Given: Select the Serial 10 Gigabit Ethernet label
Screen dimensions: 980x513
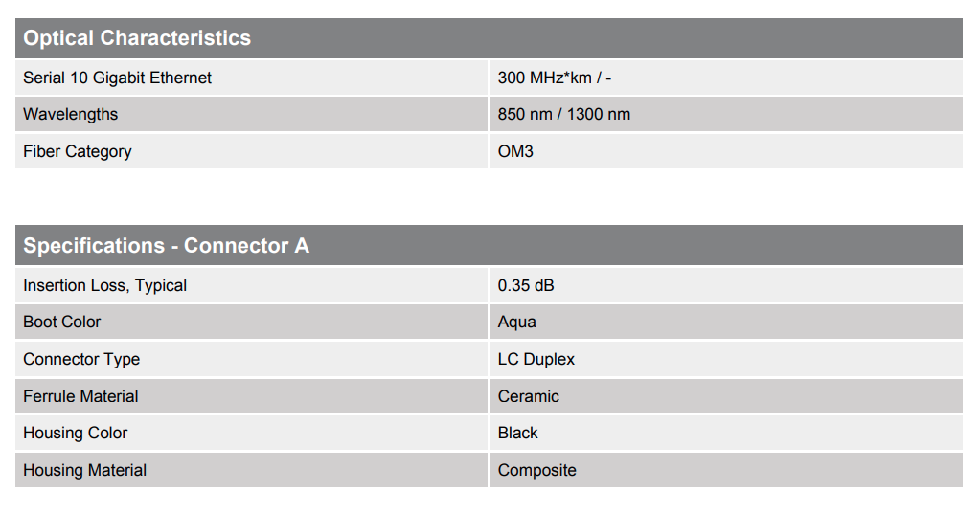Looking at the screenshot, I should pos(118,78).
